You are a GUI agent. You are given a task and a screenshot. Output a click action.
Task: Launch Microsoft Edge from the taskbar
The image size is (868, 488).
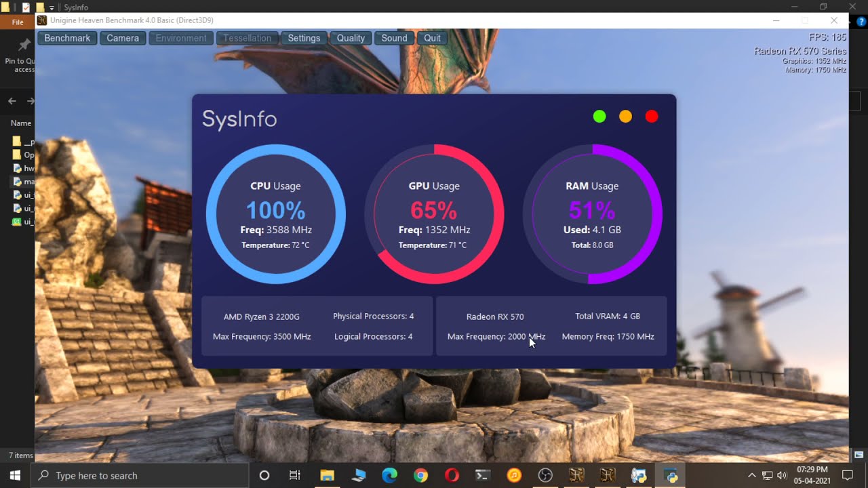click(x=389, y=475)
